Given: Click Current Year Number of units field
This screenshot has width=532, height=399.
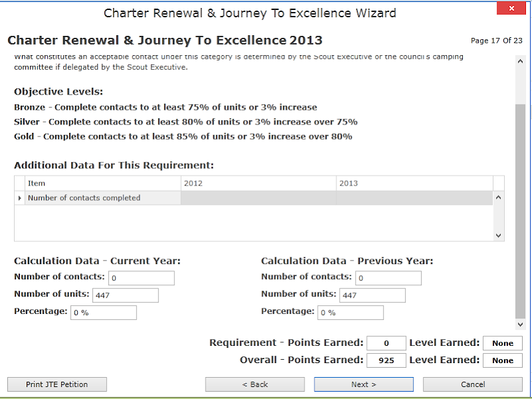Looking at the screenshot, I should point(126,295).
